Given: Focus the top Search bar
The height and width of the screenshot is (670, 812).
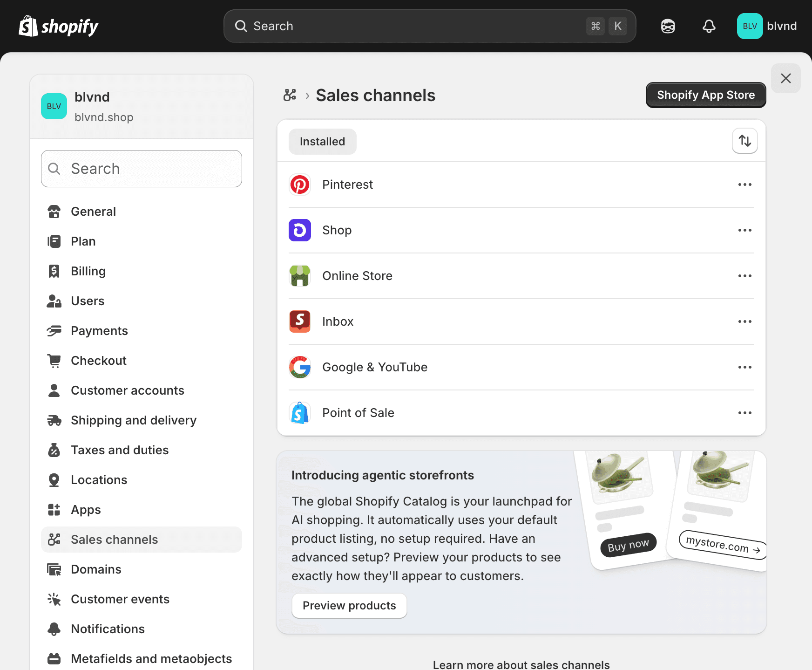Looking at the screenshot, I should pyautogui.click(x=430, y=26).
